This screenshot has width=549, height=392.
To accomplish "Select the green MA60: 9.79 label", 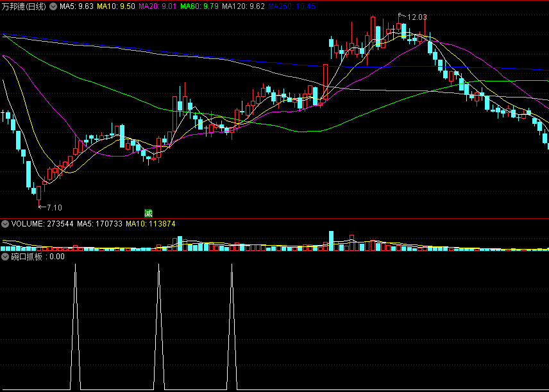I will click(x=199, y=6).
